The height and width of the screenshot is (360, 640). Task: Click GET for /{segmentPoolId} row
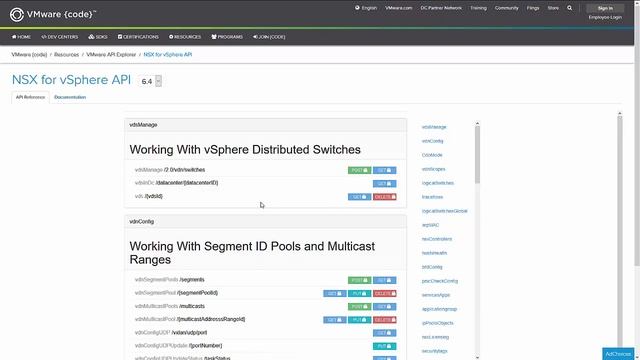(335, 293)
